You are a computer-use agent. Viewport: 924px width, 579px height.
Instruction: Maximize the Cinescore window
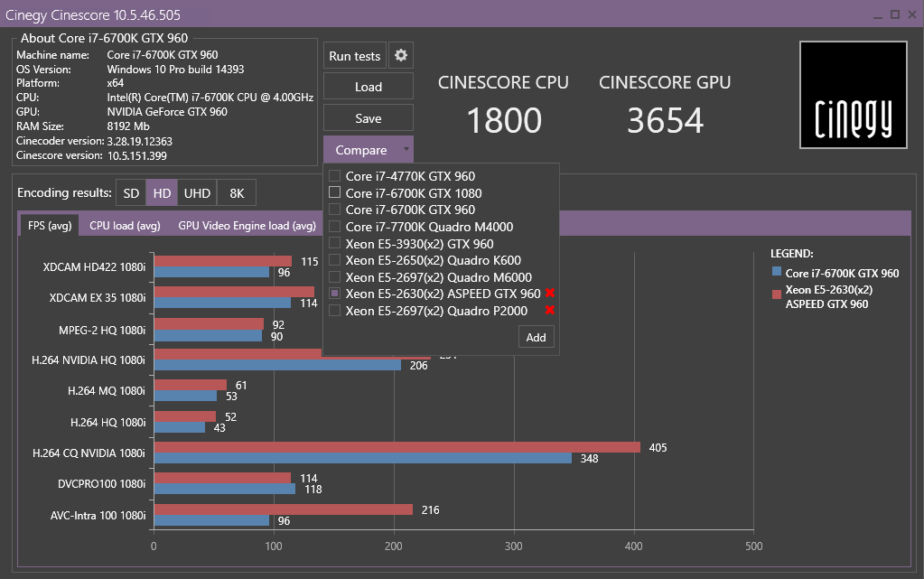894,14
